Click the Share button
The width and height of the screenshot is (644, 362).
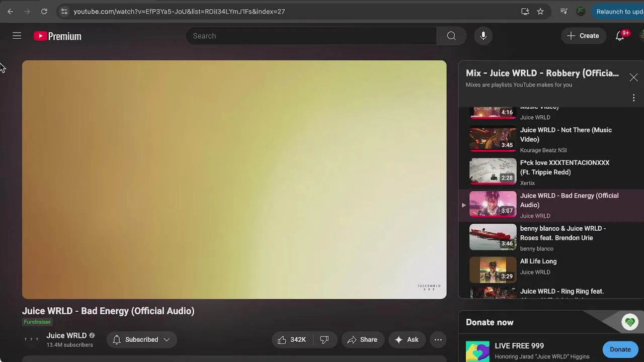pyautogui.click(x=362, y=339)
